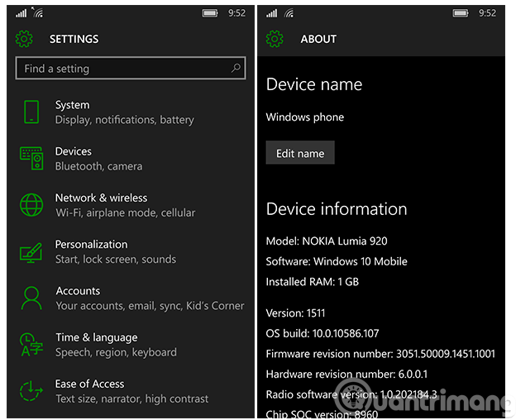Screen dimensions: 516x420
Task: Tap Wi-Fi icon in About status bar
Action: [x=289, y=13]
